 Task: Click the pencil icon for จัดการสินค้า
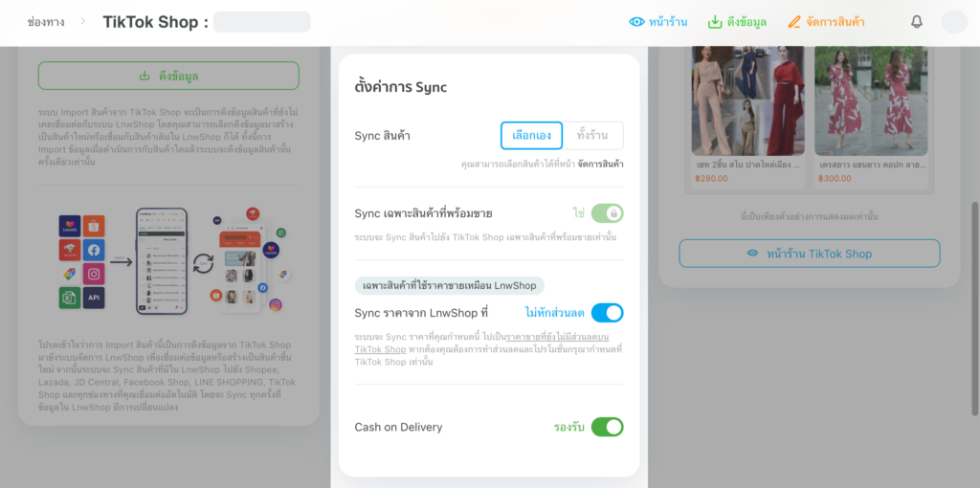tap(793, 22)
